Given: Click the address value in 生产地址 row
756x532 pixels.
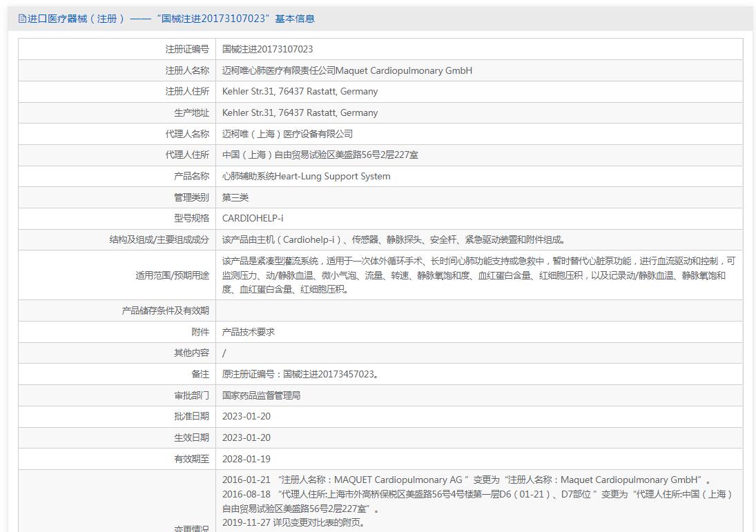Looking at the screenshot, I should pos(300,112).
